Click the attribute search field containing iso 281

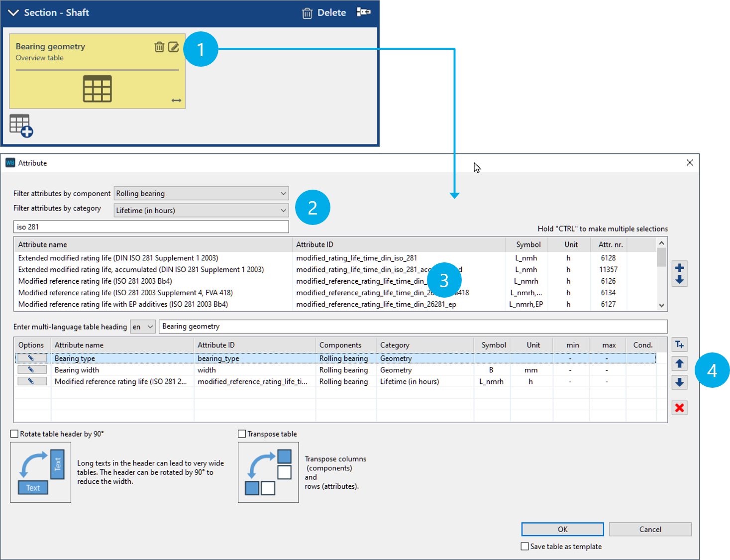[x=151, y=227]
